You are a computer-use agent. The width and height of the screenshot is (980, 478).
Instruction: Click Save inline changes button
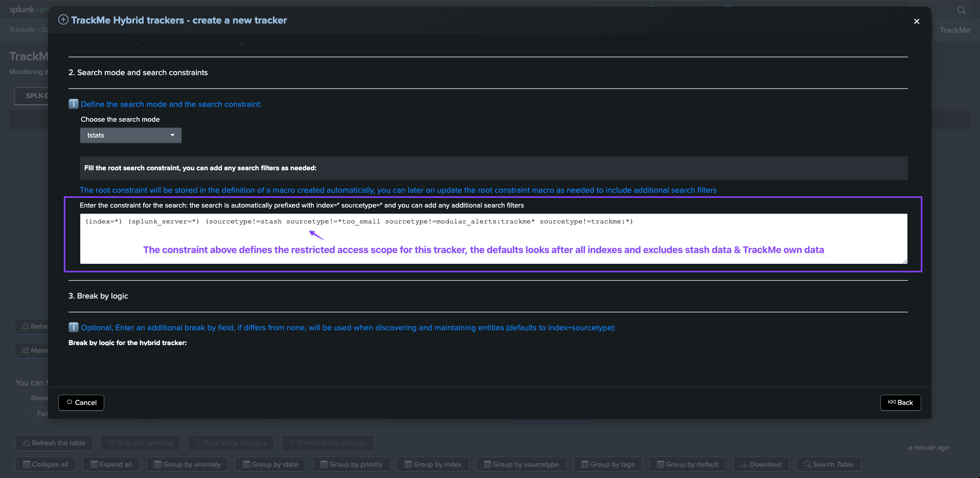pos(231,443)
